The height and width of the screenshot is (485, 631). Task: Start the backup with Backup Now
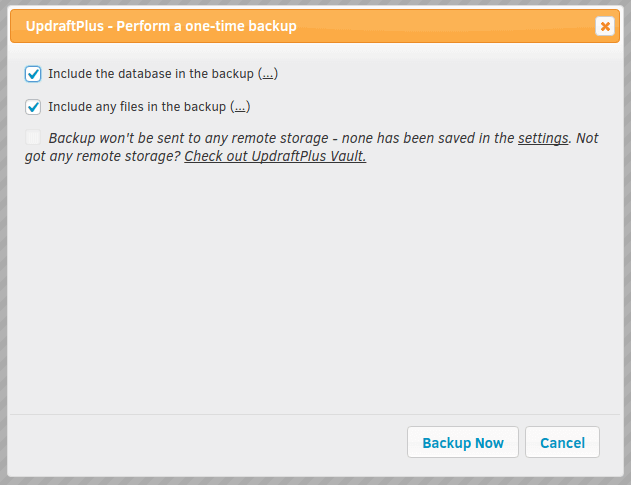pyautogui.click(x=463, y=442)
